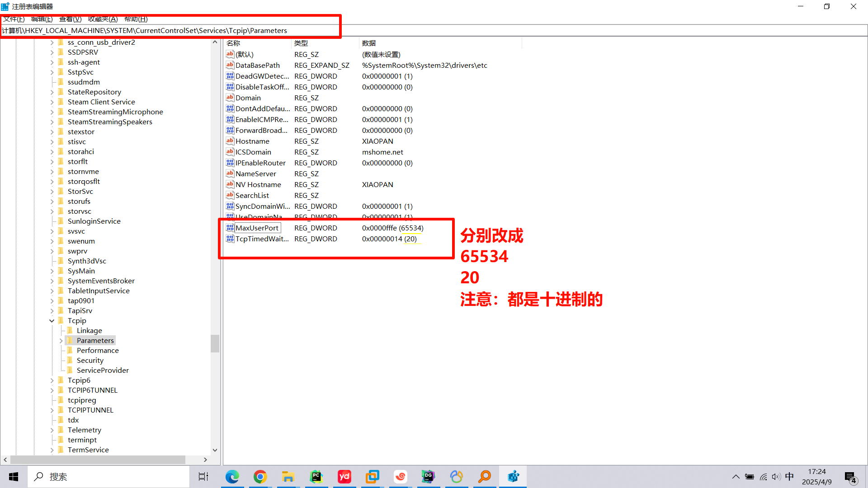
Task: Click the tree pane vertical scrollbar thumb
Action: (215, 343)
